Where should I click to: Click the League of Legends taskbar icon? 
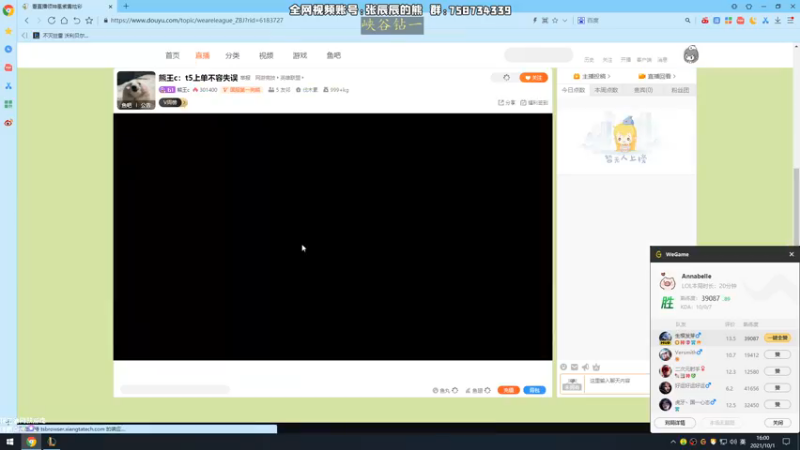click(x=52, y=442)
